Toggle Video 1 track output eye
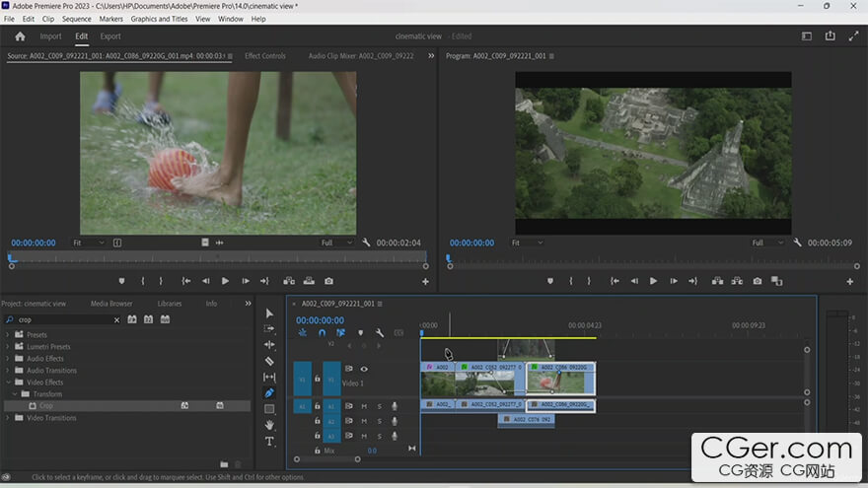Viewport: 868px width, 488px height. pyautogui.click(x=364, y=369)
